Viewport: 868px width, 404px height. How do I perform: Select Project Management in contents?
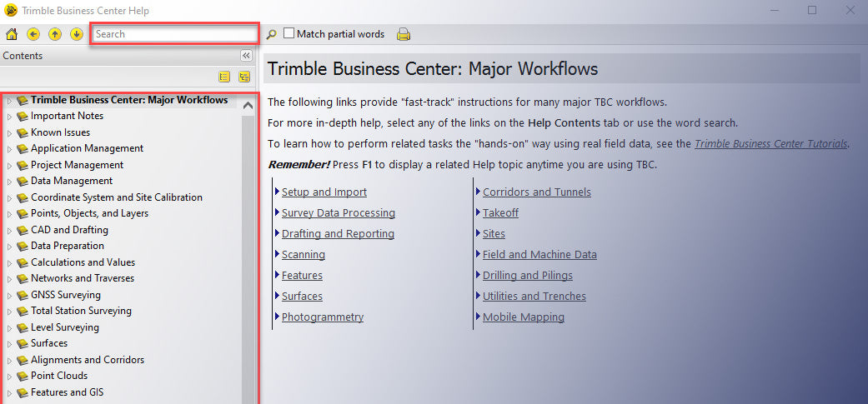[x=77, y=165]
